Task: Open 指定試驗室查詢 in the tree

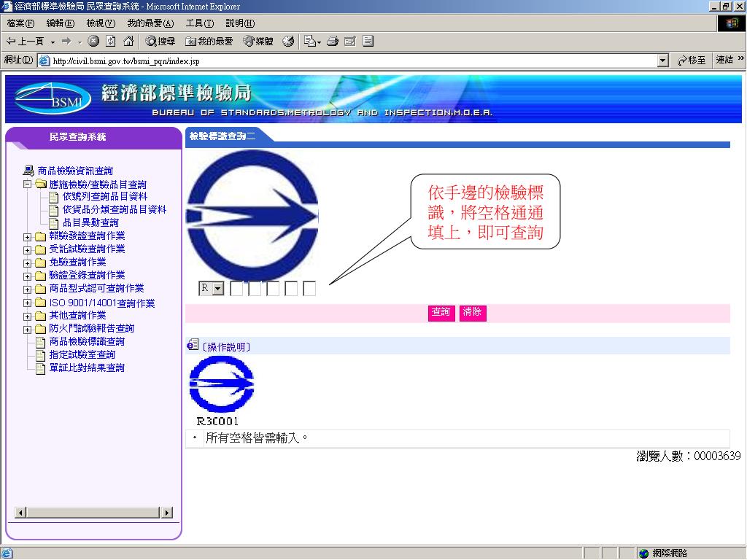Action: pyautogui.click(x=82, y=355)
